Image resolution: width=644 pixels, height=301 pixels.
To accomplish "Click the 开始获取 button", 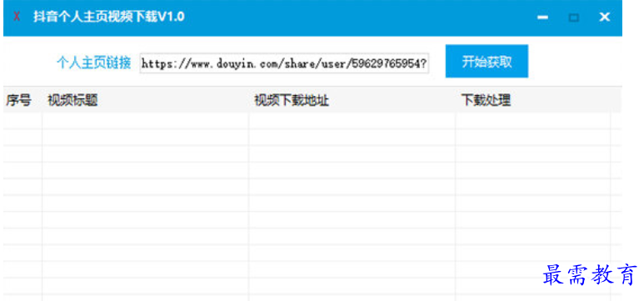I will pyautogui.click(x=487, y=61).
